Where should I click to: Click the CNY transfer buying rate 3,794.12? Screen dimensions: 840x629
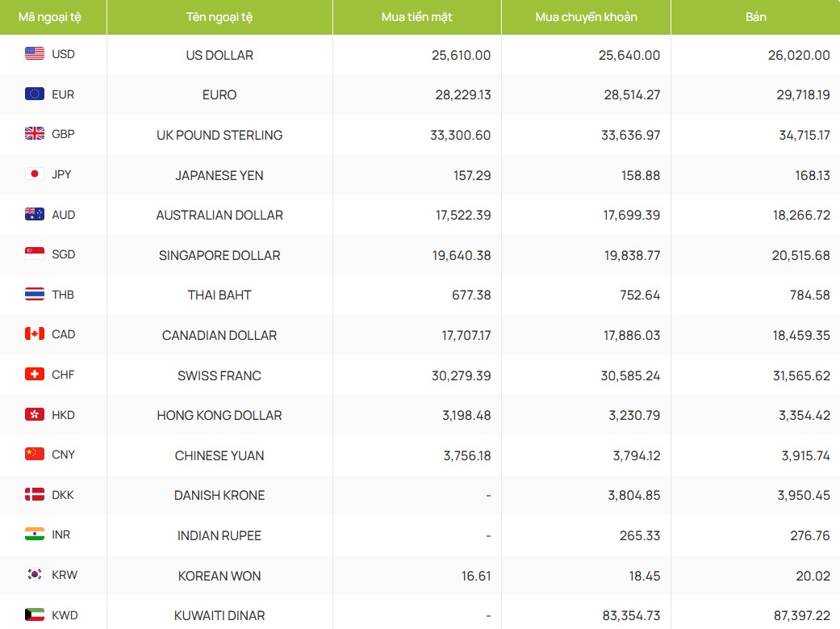[x=637, y=455]
